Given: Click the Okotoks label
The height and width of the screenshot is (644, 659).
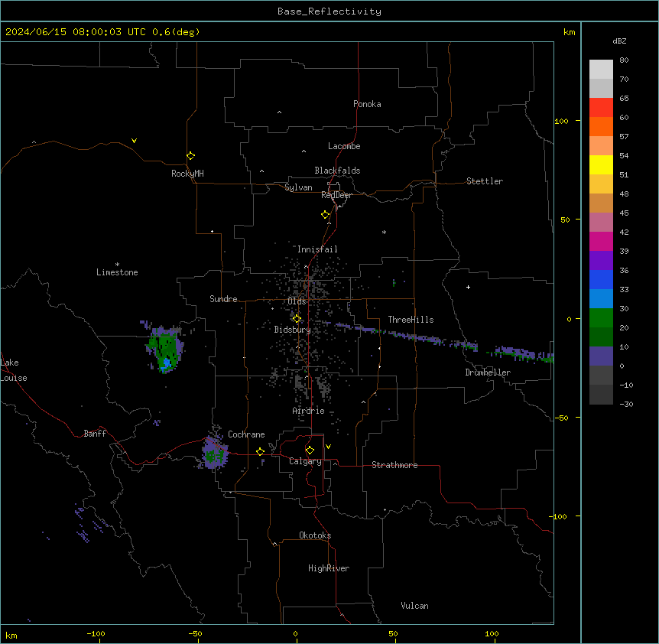Looking at the screenshot, I should click(315, 535).
